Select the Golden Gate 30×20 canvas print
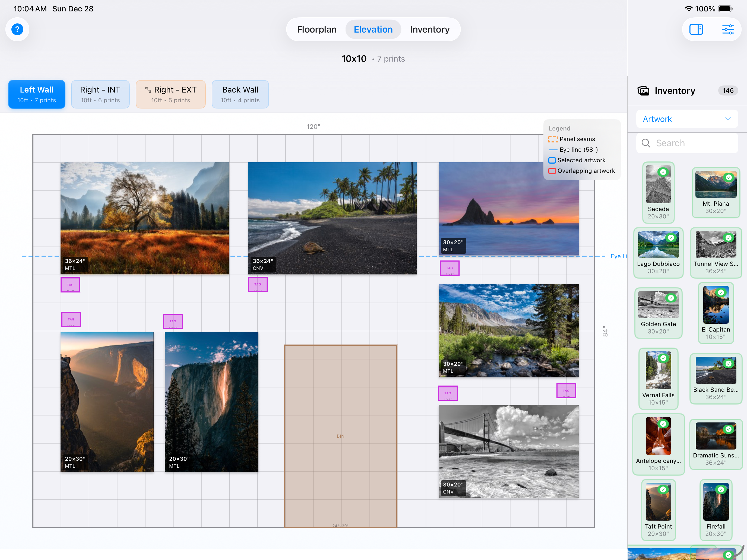747x560 pixels. click(508, 451)
